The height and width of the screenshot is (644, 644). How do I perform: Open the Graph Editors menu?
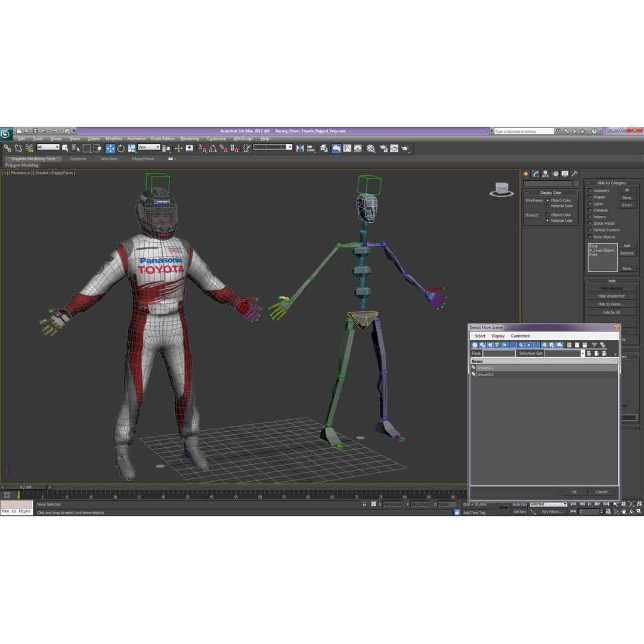(x=162, y=139)
